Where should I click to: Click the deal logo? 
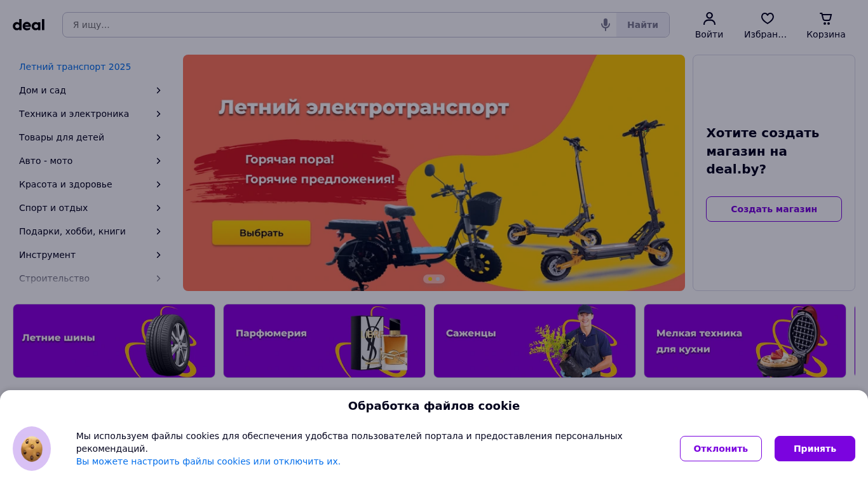(29, 25)
